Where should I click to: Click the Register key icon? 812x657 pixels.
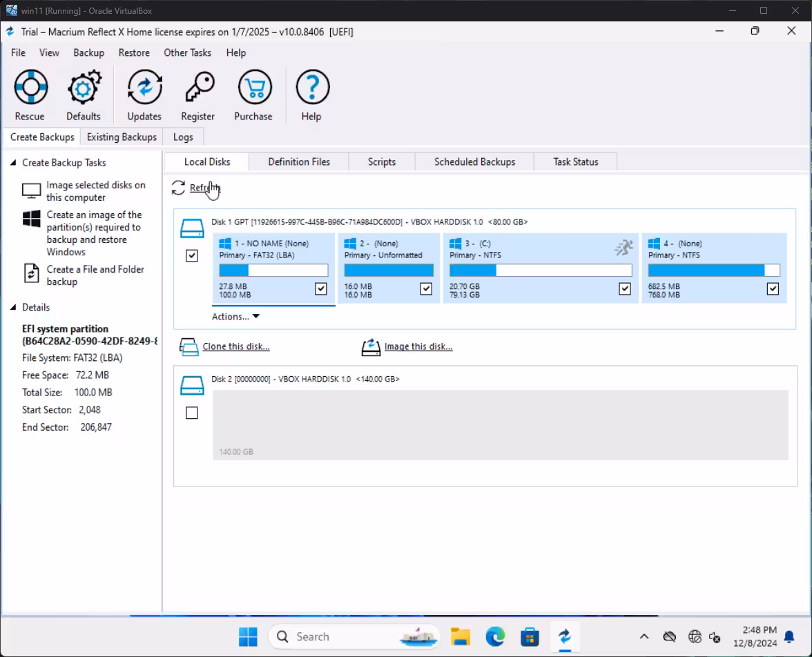pos(198,88)
